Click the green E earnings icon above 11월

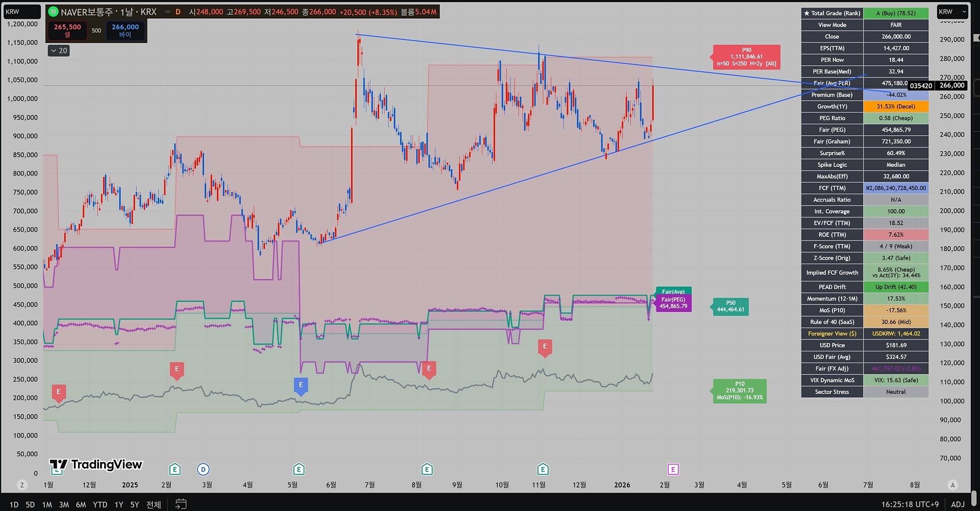(543, 469)
